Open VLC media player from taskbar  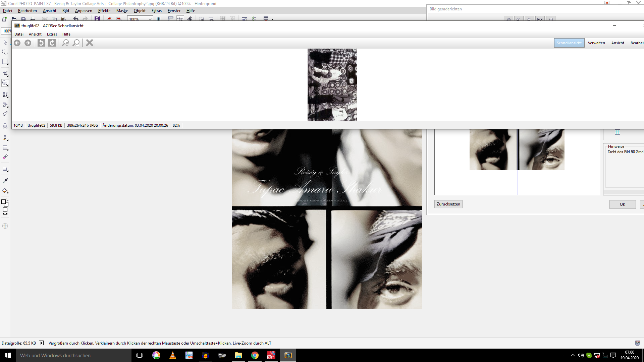(x=173, y=355)
